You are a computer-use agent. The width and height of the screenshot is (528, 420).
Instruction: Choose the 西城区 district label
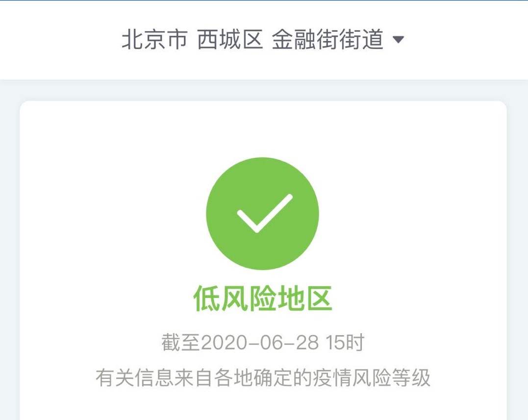pos(229,39)
